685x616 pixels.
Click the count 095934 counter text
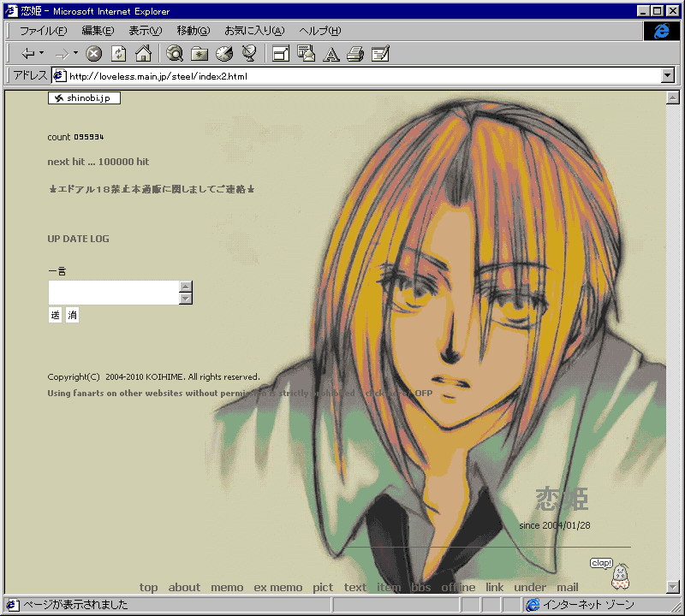[x=75, y=137]
